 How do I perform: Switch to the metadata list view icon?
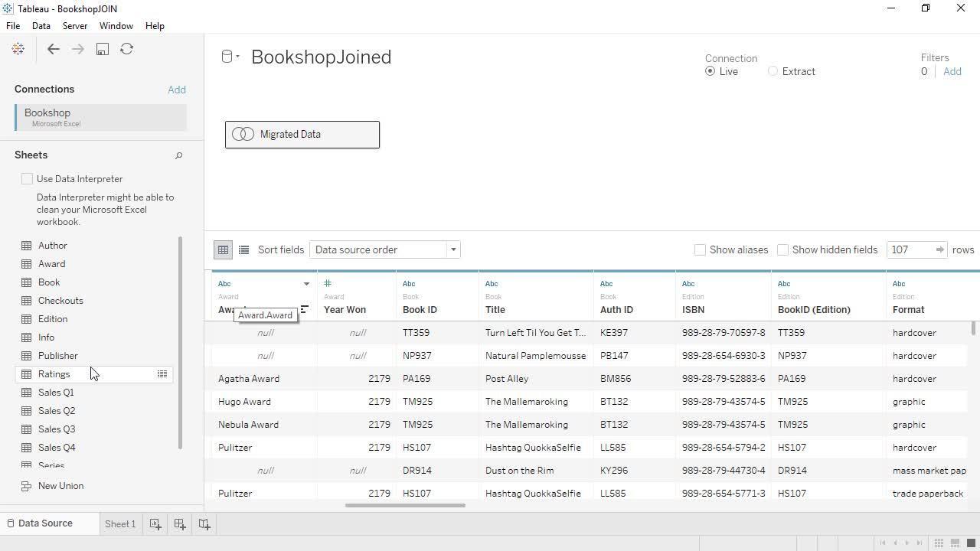[243, 249]
